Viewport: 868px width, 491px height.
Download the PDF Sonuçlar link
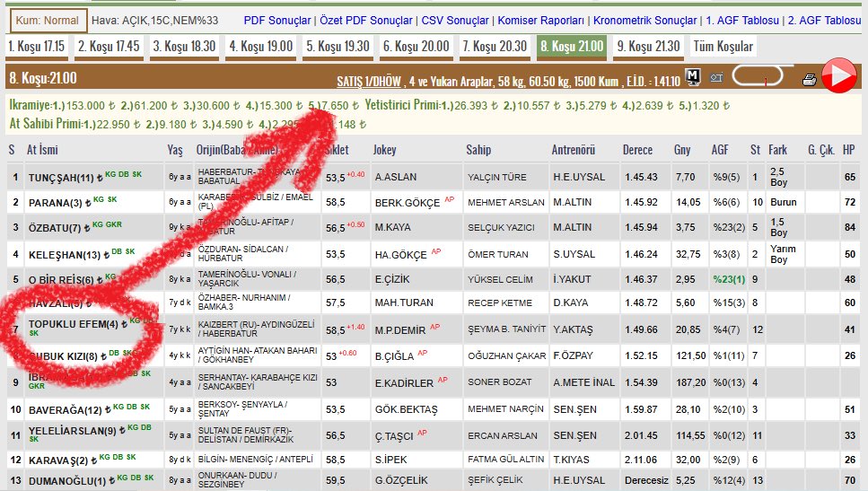[x=277, y=21]
